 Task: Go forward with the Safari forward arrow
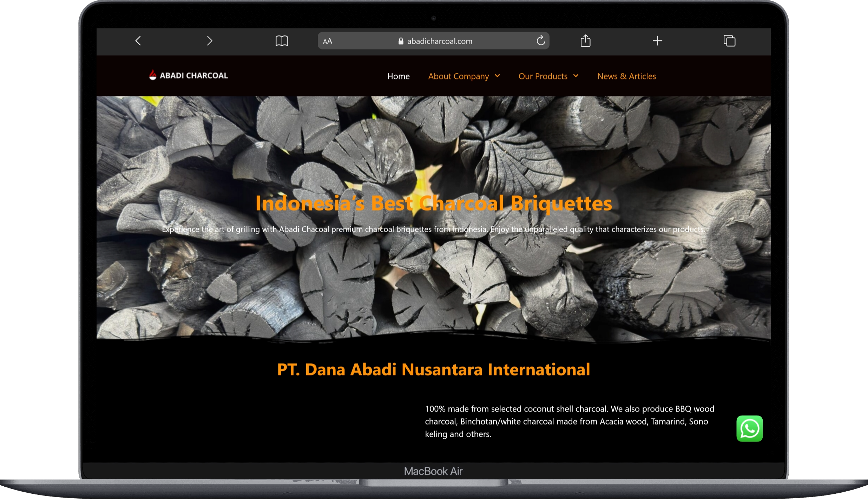(x=210, y=41)
